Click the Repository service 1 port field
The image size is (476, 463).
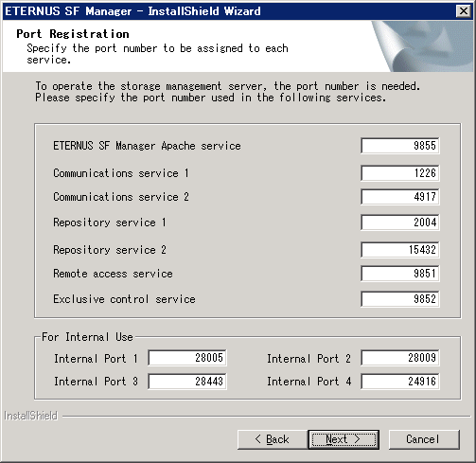pyautogui.click(x=400, y=223)
